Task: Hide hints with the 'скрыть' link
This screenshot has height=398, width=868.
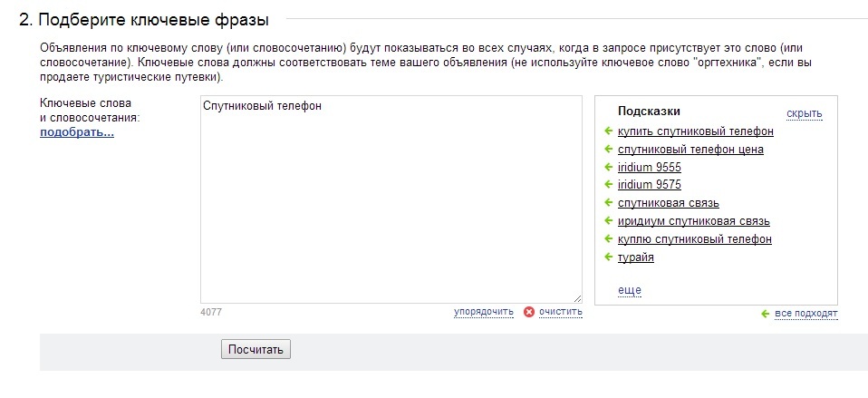Action: (805, 114)
